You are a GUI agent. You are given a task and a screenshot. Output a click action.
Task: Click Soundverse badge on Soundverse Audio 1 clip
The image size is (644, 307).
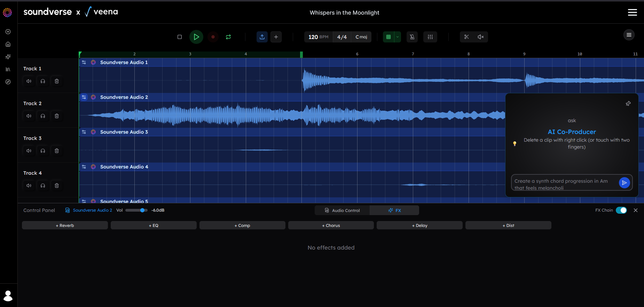93,62
